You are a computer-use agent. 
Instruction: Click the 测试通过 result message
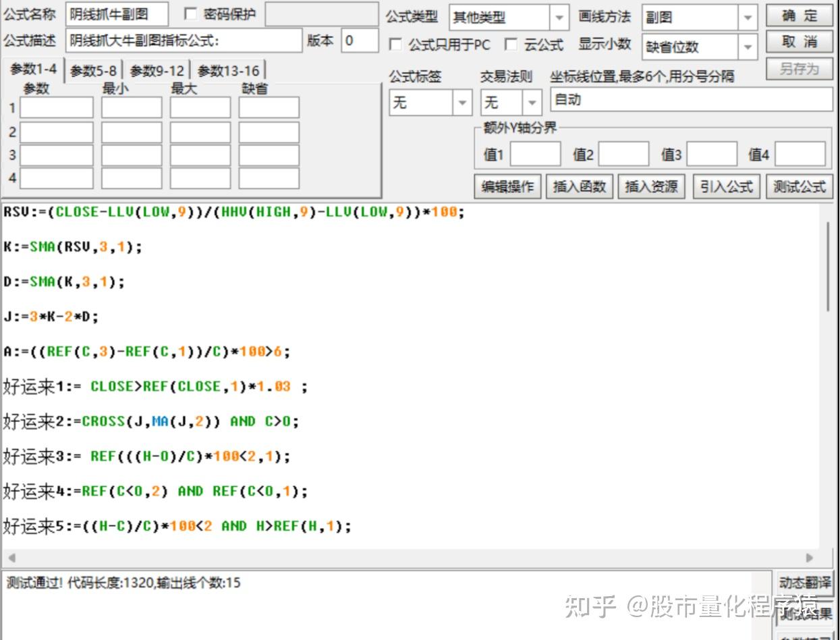tap(123, 583)
